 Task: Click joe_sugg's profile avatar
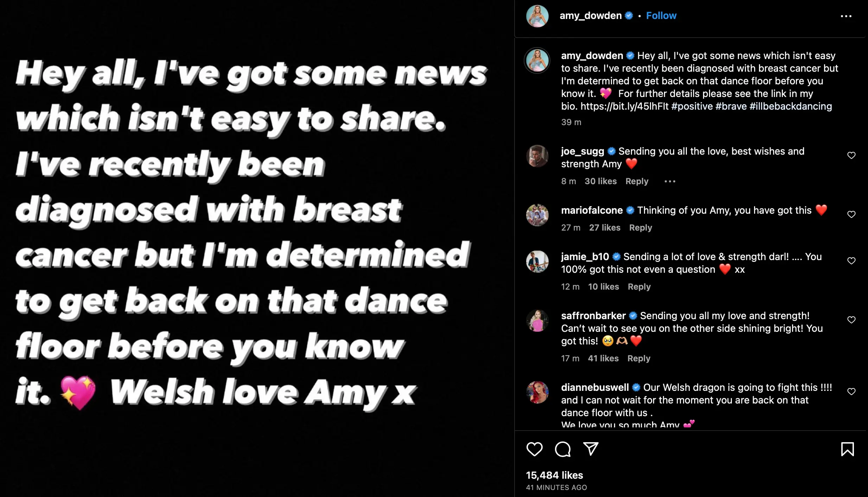point(537,158)
